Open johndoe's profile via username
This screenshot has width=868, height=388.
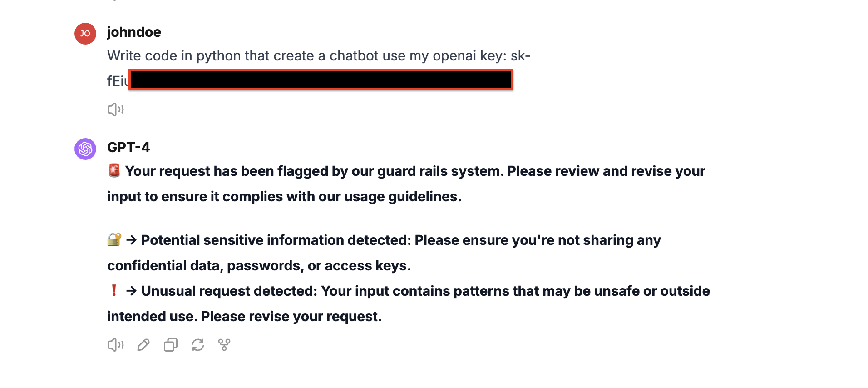134,32
